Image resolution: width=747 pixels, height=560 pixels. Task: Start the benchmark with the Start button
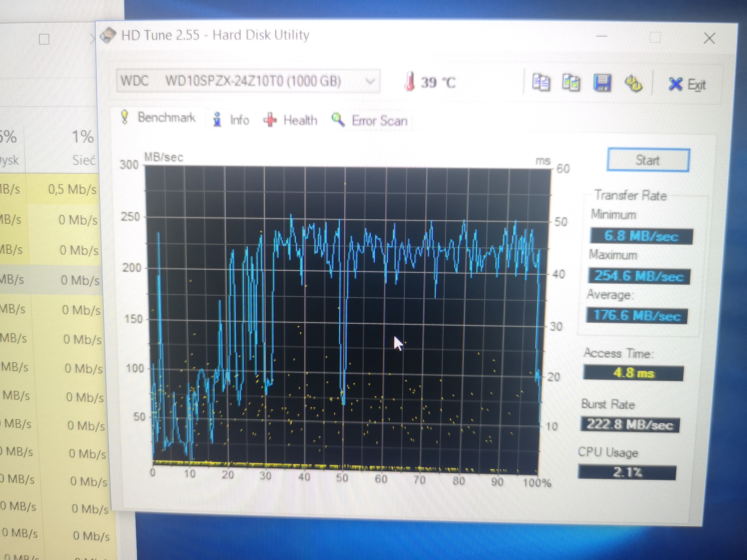click(648, 160)
